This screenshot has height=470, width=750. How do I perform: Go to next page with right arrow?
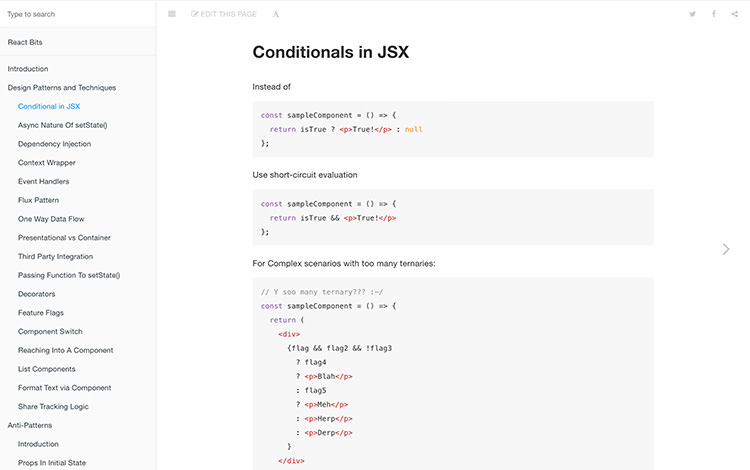point(726,249)
